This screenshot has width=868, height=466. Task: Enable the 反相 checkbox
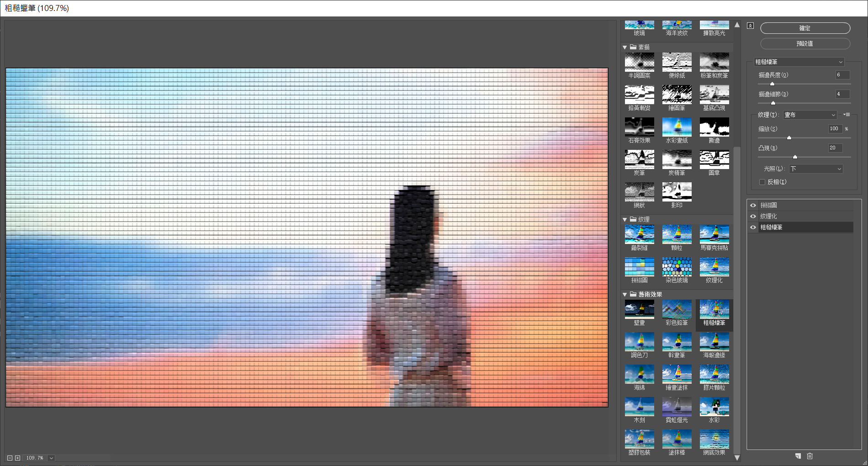pos(762,182)
